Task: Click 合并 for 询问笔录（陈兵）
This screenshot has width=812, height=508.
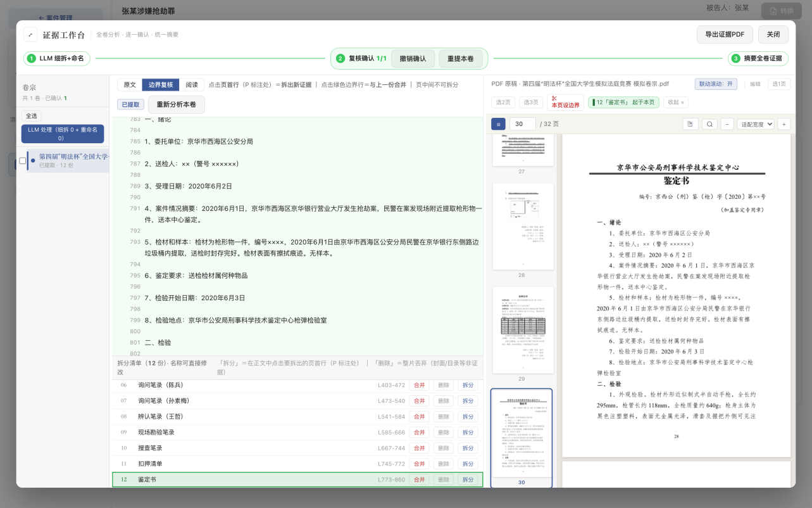Action: pos(419,385)
